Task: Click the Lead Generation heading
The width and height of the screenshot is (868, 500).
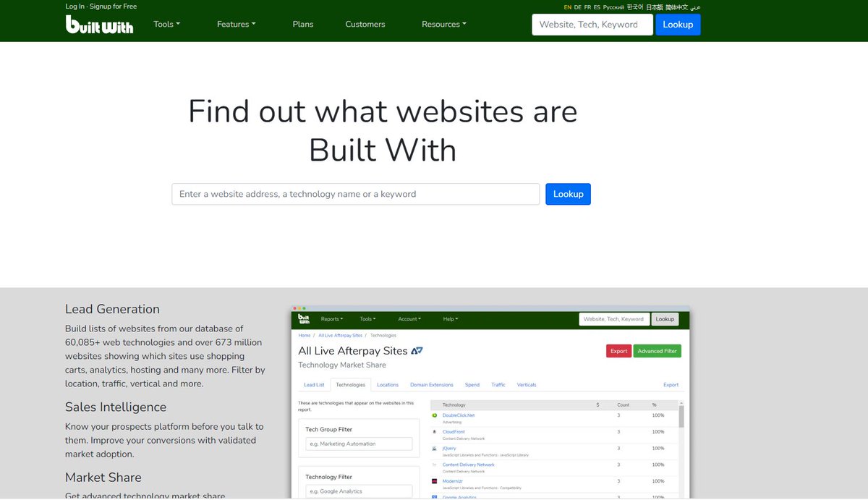Action: 112,309
